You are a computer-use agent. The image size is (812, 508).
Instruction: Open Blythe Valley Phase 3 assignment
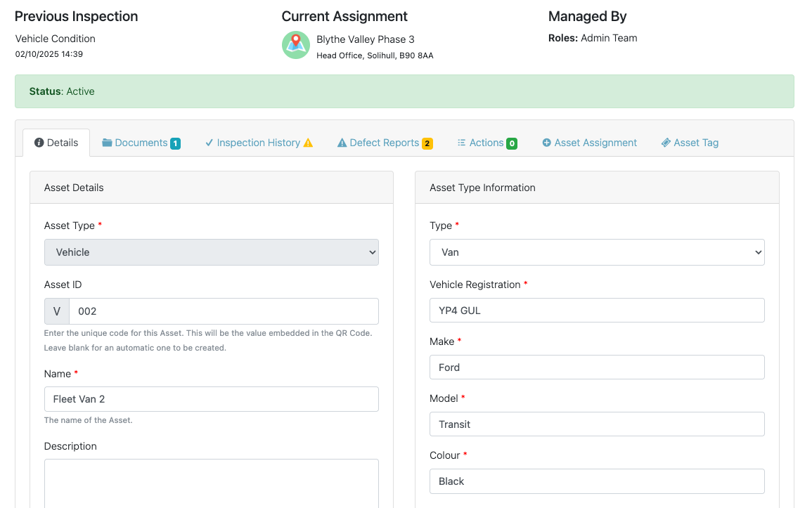click(x=365, y=39)
